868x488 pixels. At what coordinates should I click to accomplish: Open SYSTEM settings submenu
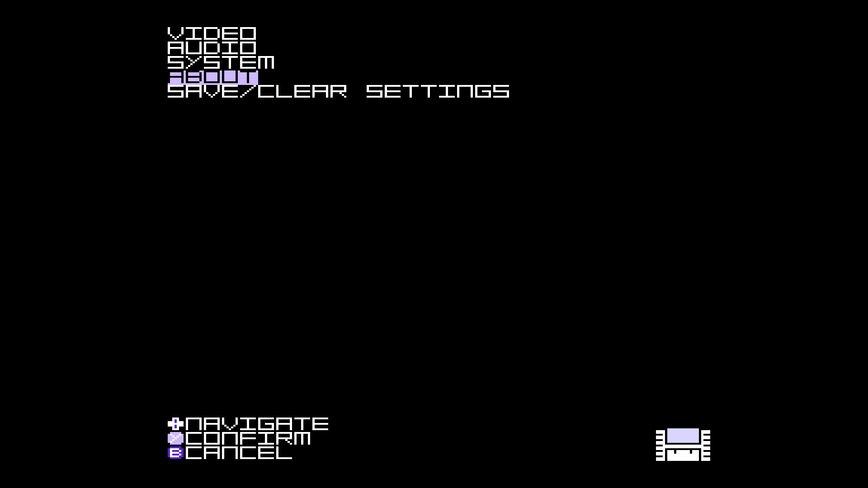[221, 62]
